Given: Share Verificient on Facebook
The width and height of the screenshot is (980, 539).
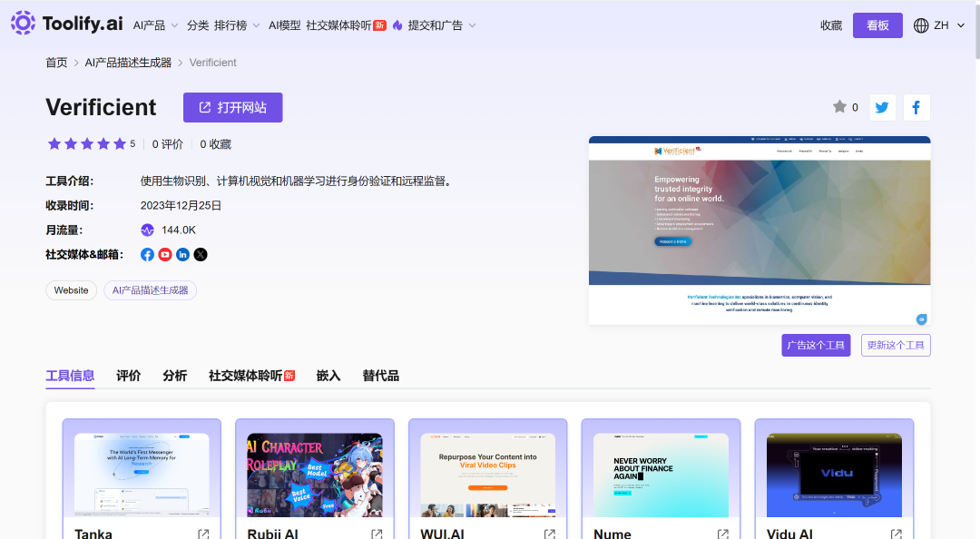Looking at the screenshot, I should click(x=916, y=108).
